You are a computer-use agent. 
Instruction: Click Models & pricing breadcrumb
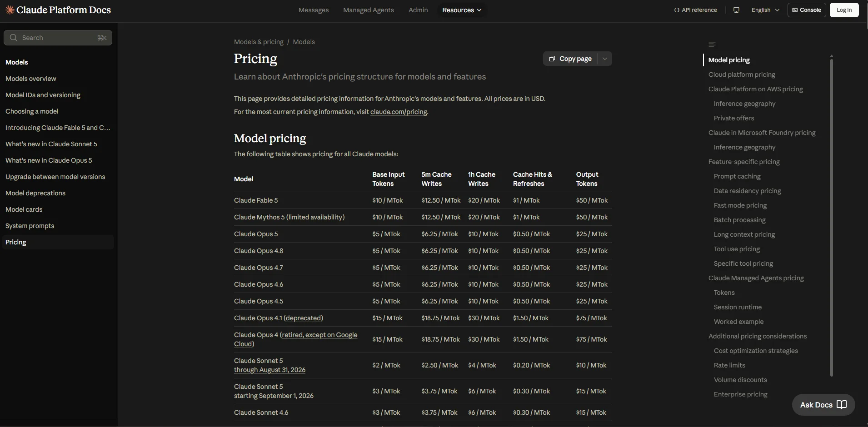(259, 42)
